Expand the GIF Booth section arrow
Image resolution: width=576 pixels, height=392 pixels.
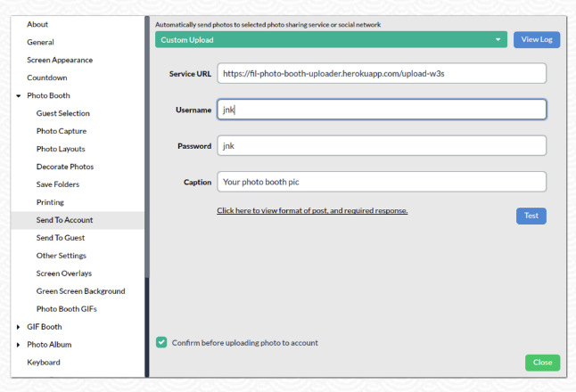click(x=19, y=327)
